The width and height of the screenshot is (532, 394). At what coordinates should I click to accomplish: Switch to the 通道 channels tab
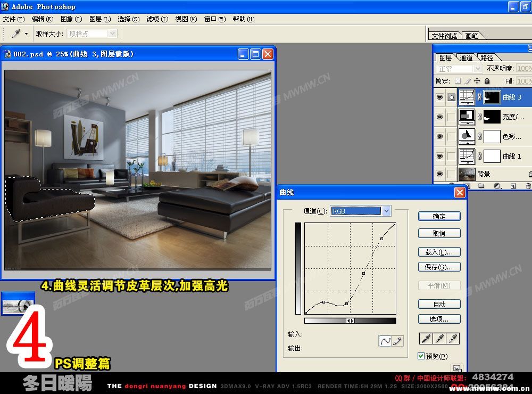coord(466,58)
